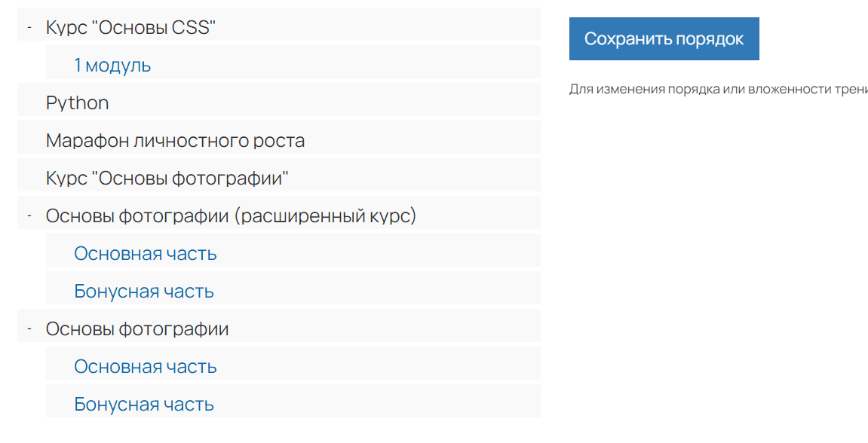Open Бонусная часть under расширенный курс
Viewport: 868px width, 443px height.
[143, 290]
